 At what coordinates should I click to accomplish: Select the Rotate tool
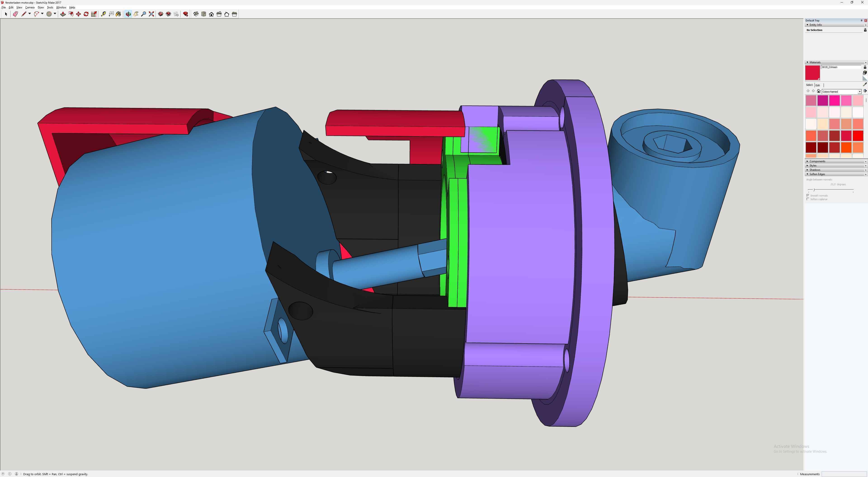86,14
